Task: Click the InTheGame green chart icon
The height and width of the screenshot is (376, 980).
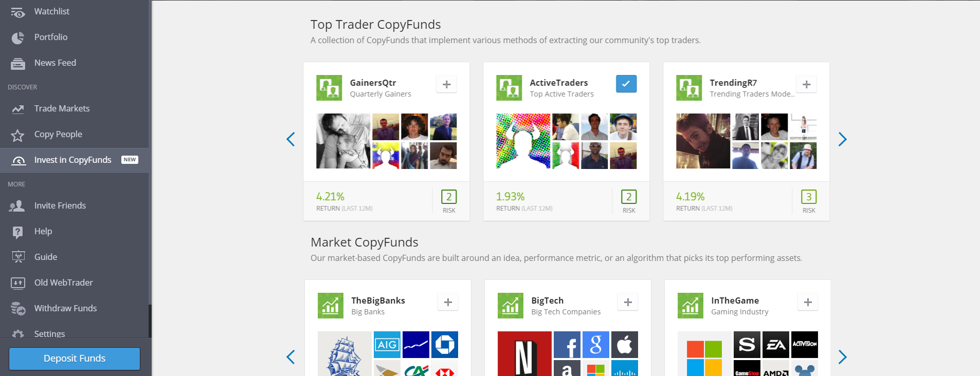Action: 691,306
